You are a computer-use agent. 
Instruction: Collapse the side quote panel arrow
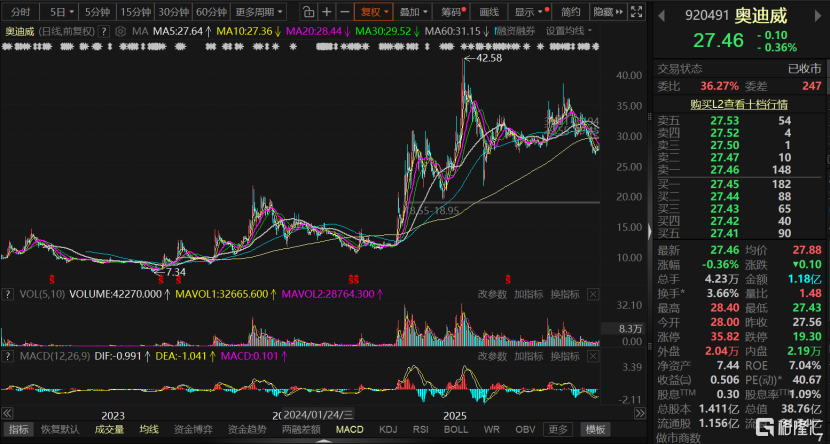point(649,231)
